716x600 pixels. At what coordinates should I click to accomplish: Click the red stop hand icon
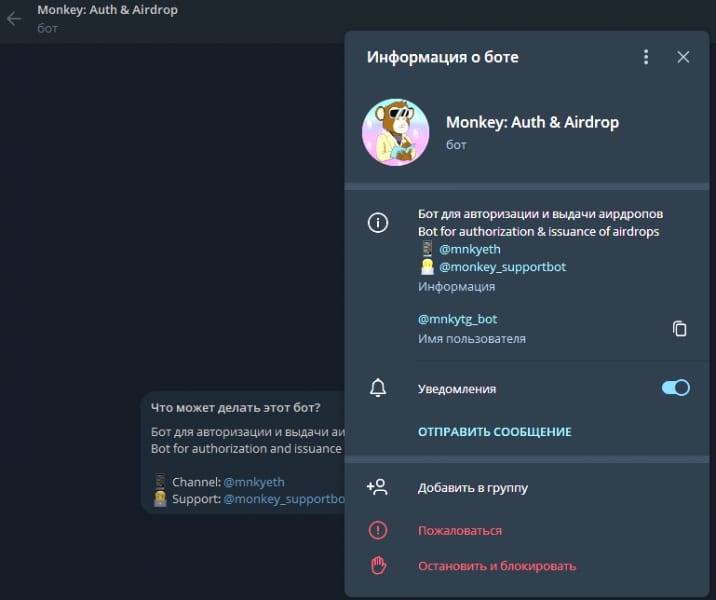[x=378, y=565]
